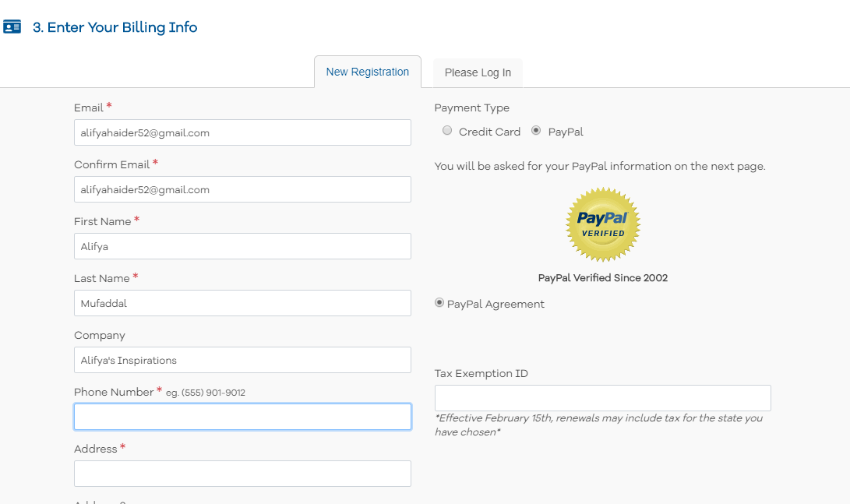The height and width of the screenshot is (504, 850).
Task: Select the Last Name field containing Mufaddal
Action: (x=242, y=303)
